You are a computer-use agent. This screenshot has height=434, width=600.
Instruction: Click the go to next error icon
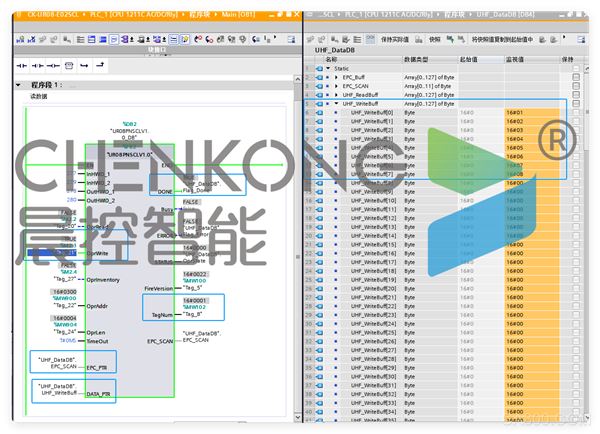tap(209, 39)
